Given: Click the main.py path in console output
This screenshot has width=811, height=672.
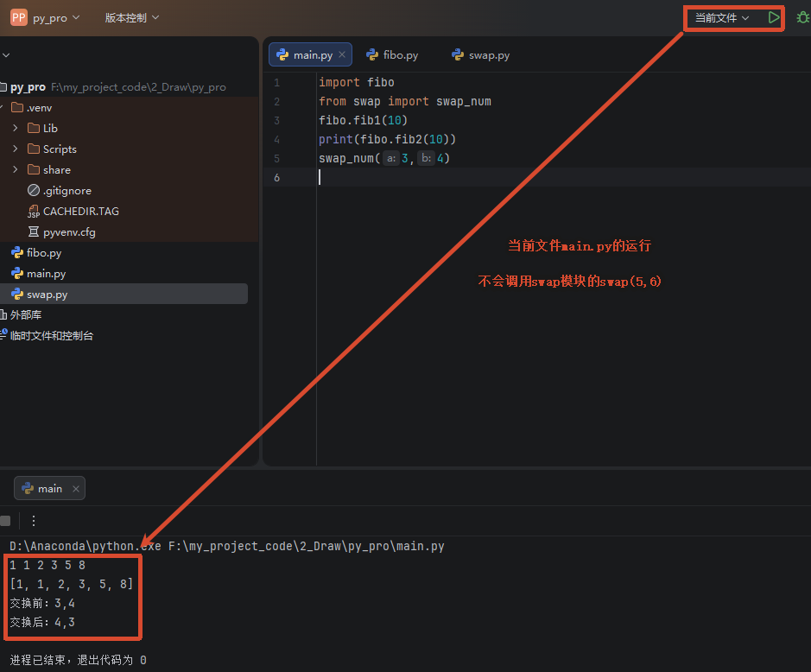Looking at the screenshot, I should coord(307,546).
